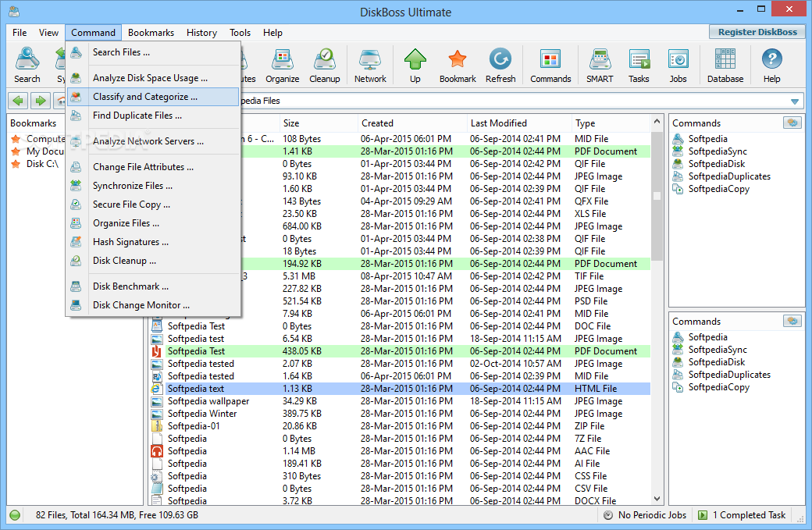Open the path bar dropdown arrow
This screenshot has width=812, height=530.
794,101
